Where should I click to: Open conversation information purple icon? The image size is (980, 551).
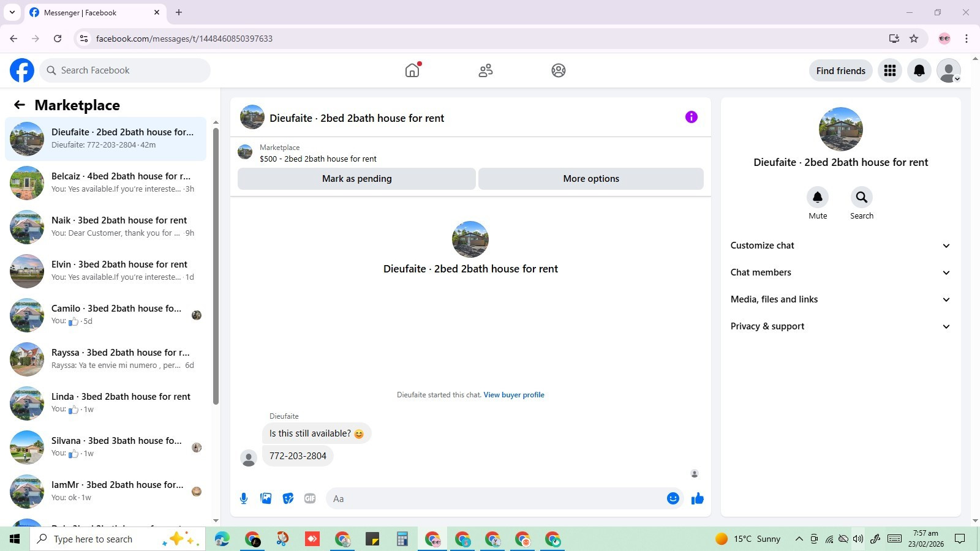click(x=692, y=117)
